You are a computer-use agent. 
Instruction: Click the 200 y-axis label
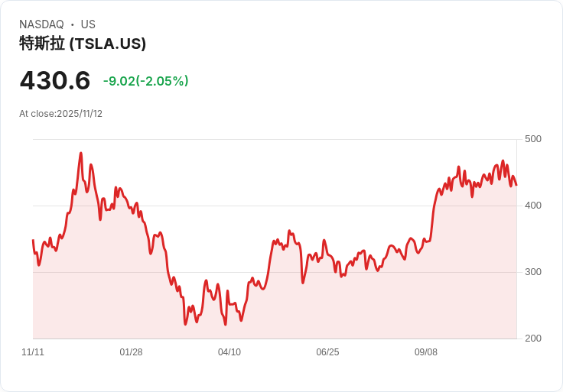click(x=533, y=338)
